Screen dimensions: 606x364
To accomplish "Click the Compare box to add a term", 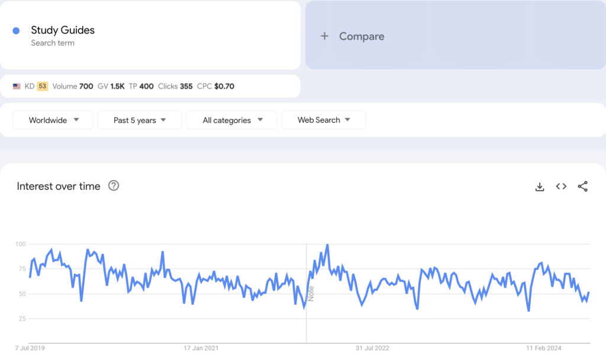I will [454, 36].
